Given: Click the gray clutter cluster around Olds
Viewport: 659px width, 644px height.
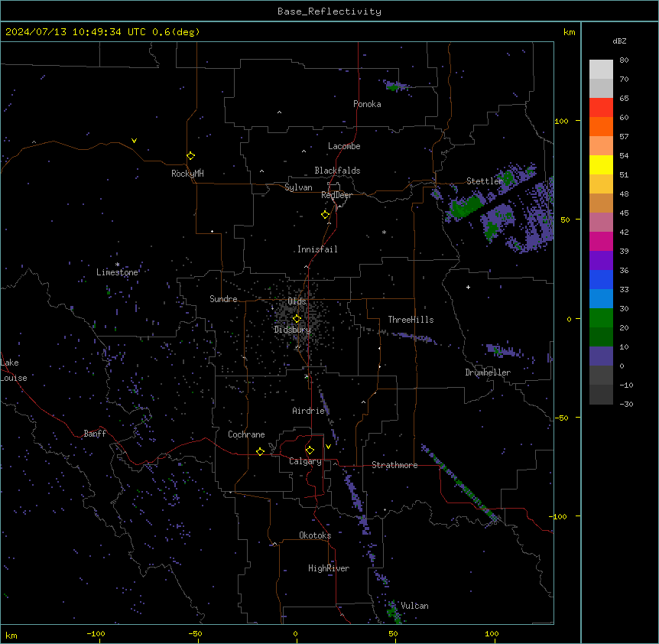Looking at the screenshot, I should click(297, 319).
